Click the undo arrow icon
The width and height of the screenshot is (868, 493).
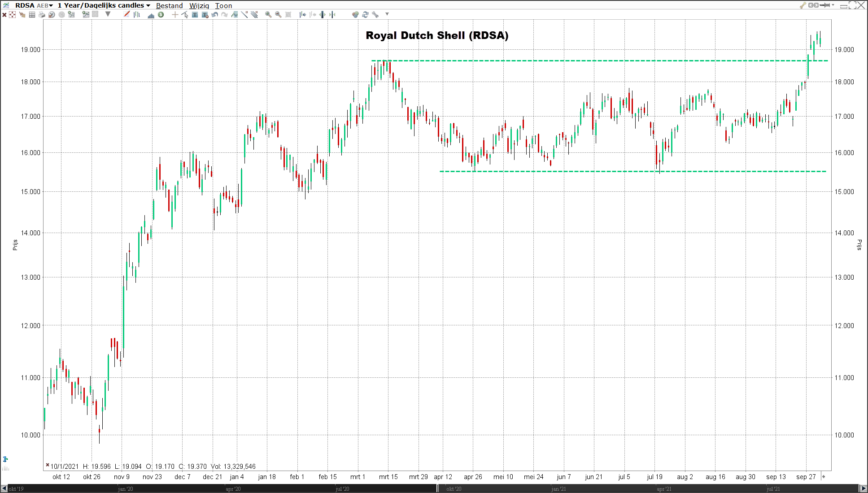pos(214,15)
